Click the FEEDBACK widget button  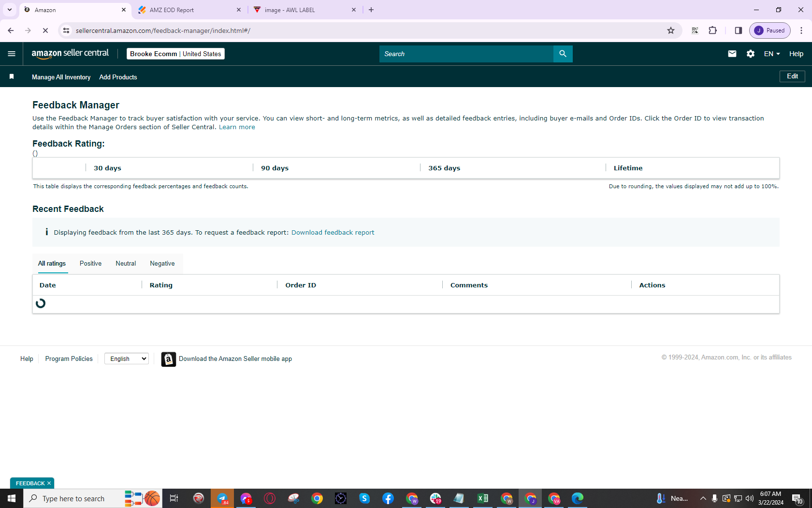30,483
